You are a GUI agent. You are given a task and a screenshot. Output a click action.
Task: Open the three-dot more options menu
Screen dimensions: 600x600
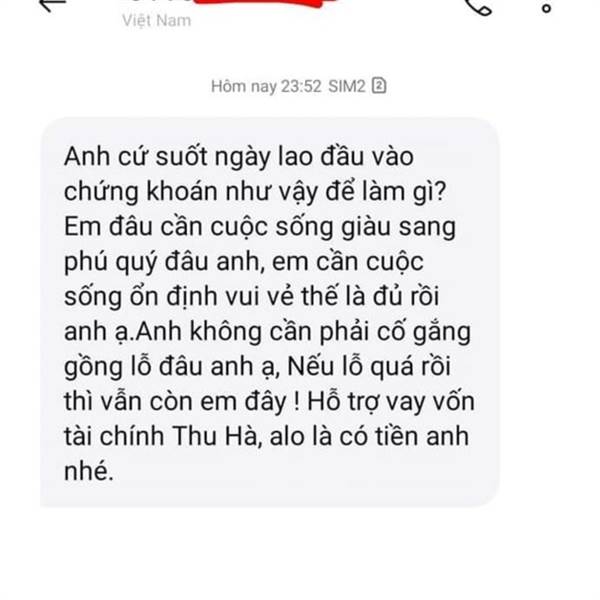click(546, 7)
